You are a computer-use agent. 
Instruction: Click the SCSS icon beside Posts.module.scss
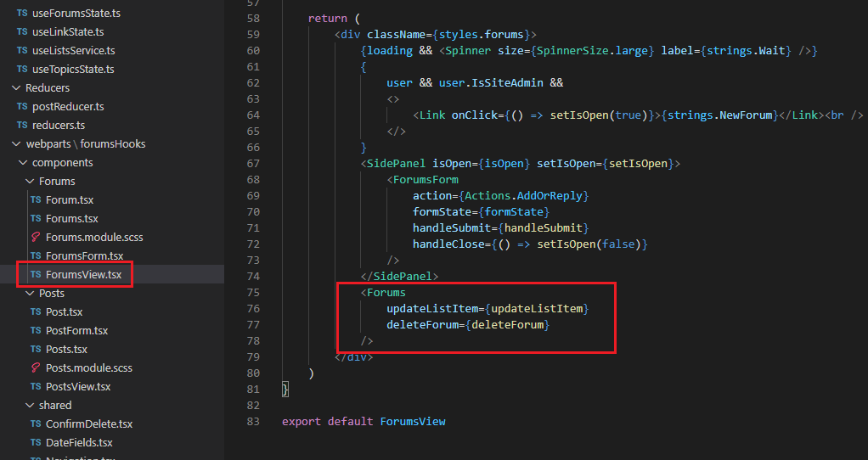(x=36, y=368)
